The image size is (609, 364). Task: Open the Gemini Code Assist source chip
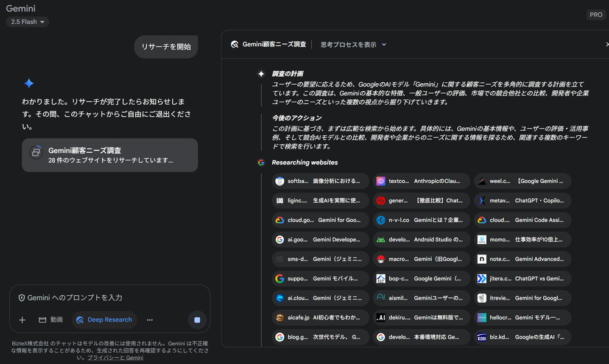click(x=523, y=220)
